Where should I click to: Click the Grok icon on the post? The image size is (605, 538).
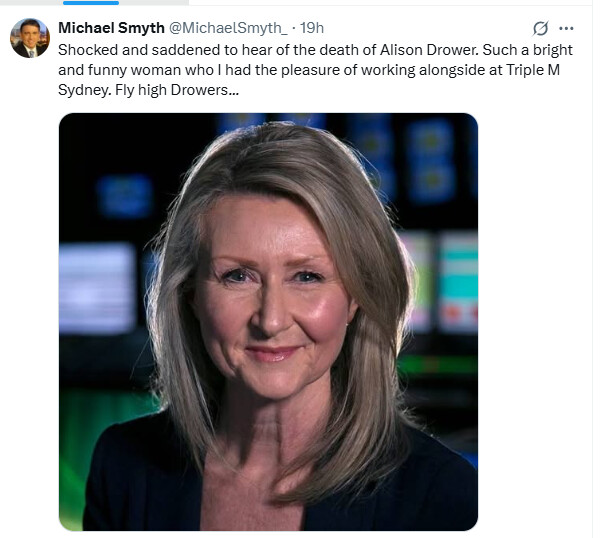[541, 28]
